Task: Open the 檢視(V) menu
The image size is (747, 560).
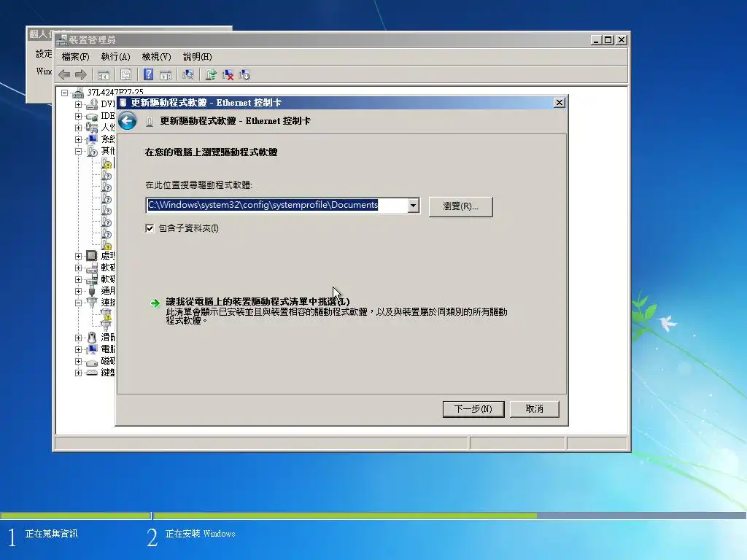Action: tap(156, 57)
